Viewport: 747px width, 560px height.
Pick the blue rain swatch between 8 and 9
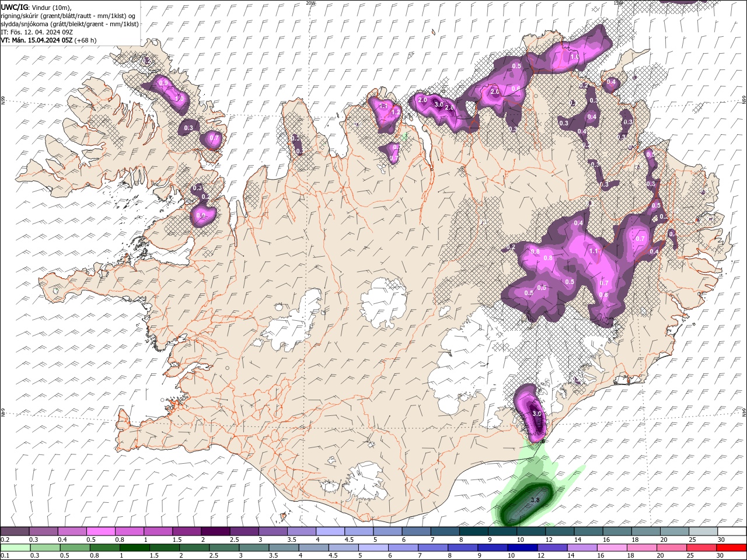[463, 548]
